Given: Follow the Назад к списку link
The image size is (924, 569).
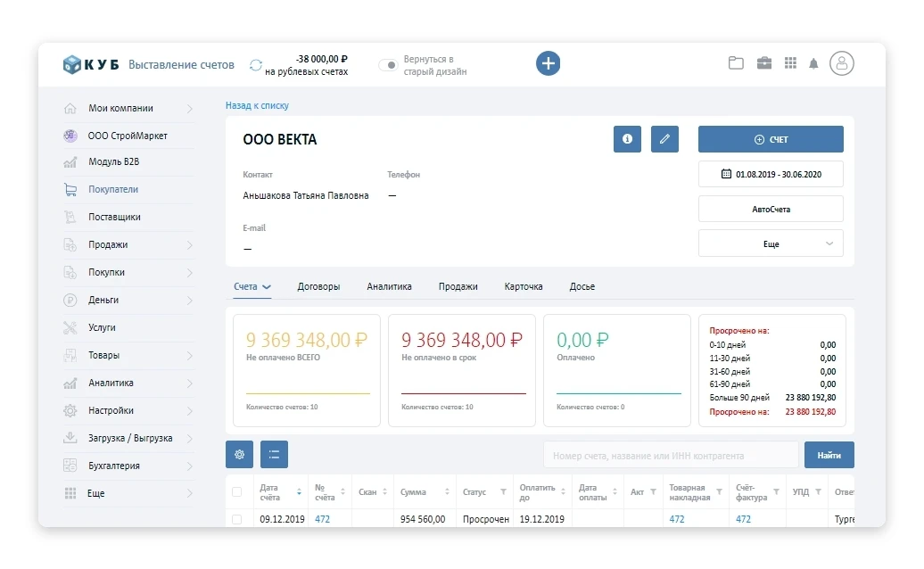Looking at the screenshot, I should point(257,105).
